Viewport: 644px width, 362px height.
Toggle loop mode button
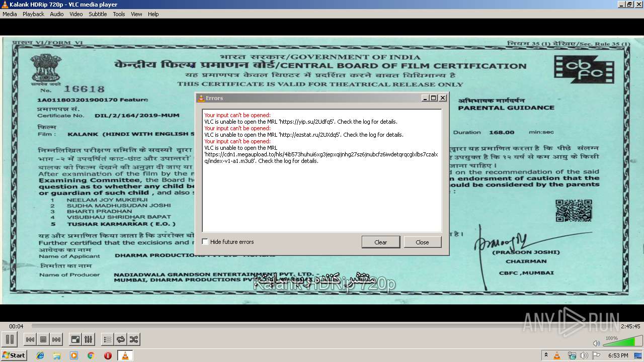pyautogui.click(x=120, y=340)
